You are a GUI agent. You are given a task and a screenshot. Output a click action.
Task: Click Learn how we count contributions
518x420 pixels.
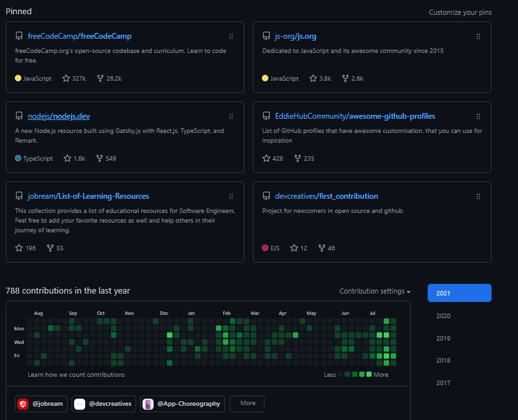point(76,374)
